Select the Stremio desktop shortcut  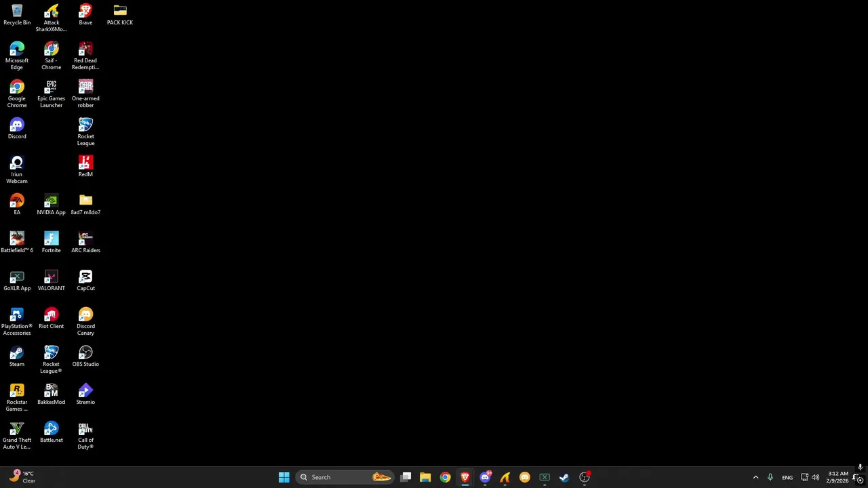tap(85, 394)
